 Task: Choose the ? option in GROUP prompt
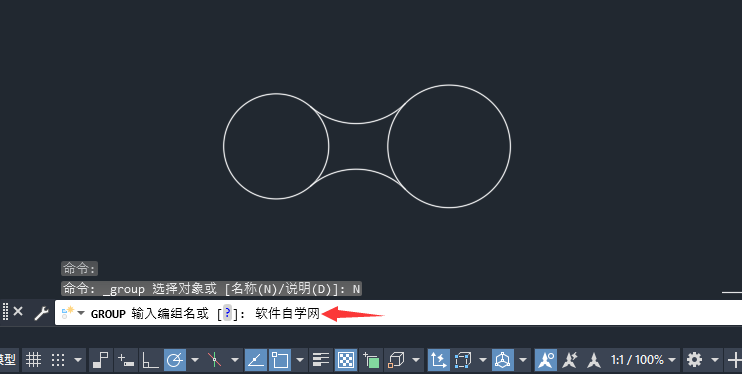click(x=228, y=313)
